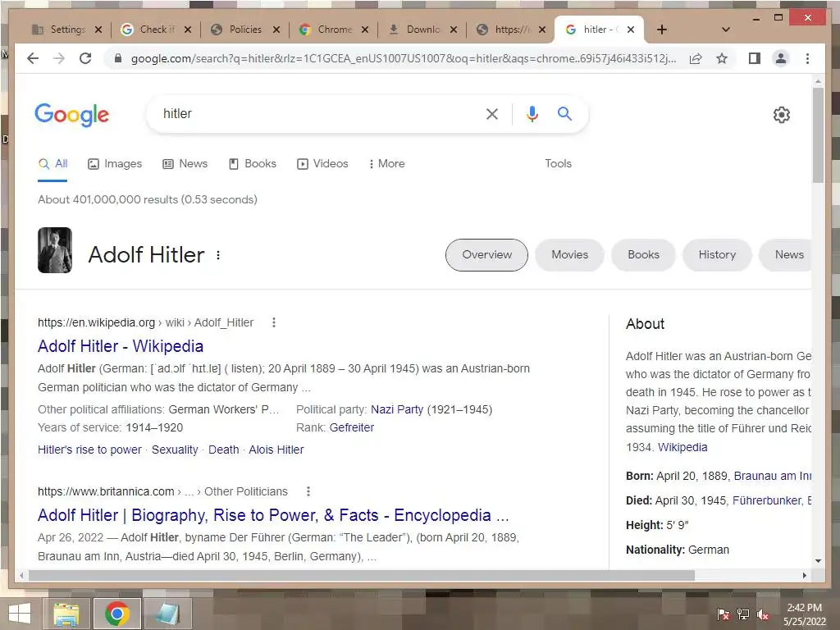
Task: Share this page using the share icon
Action: pos(696,58)
